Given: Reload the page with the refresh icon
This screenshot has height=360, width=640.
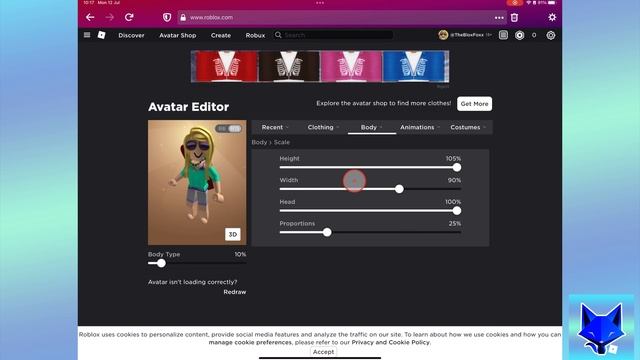Looking at the screenshot, I should coord(129,17).
